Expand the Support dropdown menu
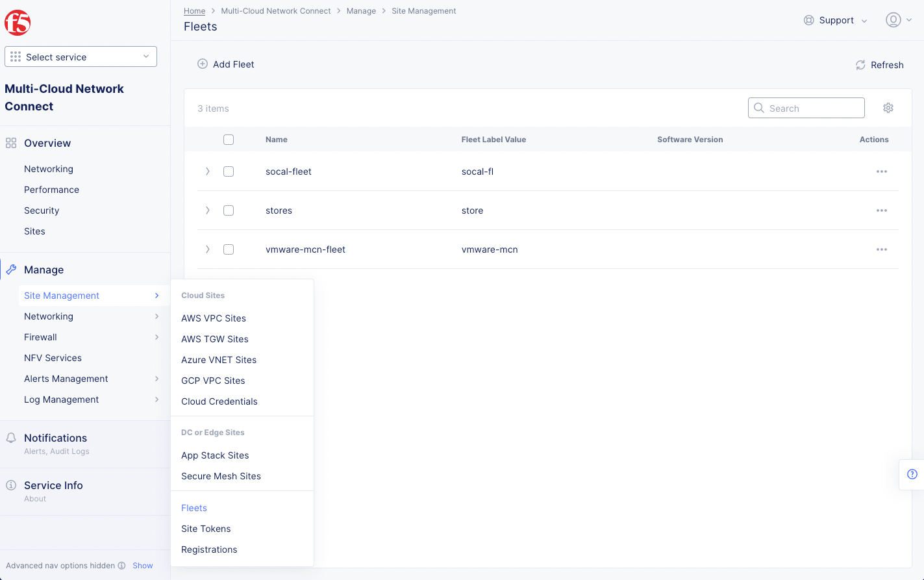 (x=835, y=20)
